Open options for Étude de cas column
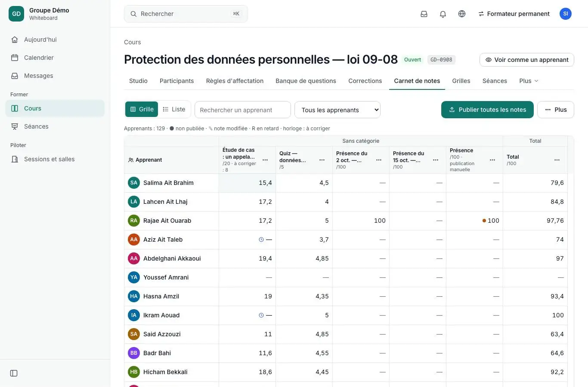Viewport: 588px width, 387px height. tap(265, 160)
